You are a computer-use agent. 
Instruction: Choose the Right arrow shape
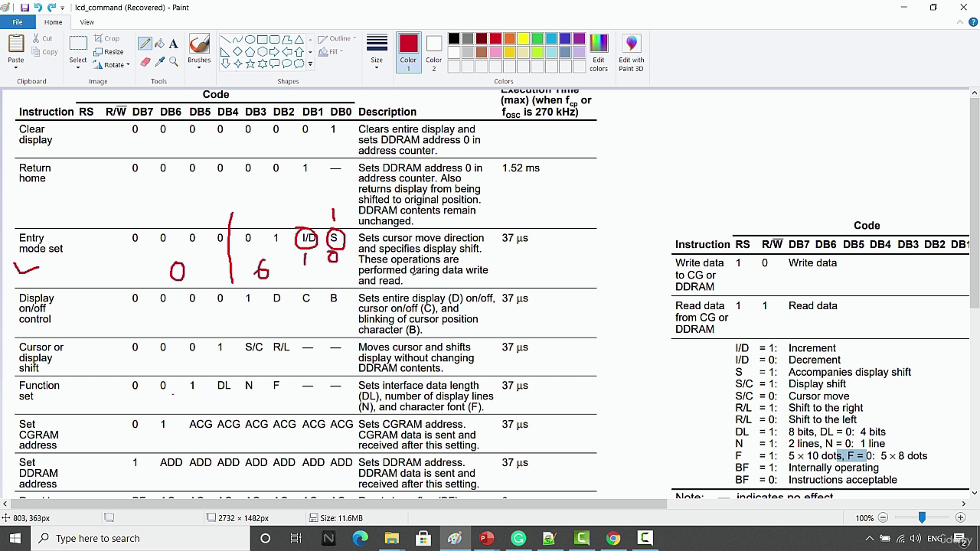click(274, 52)
